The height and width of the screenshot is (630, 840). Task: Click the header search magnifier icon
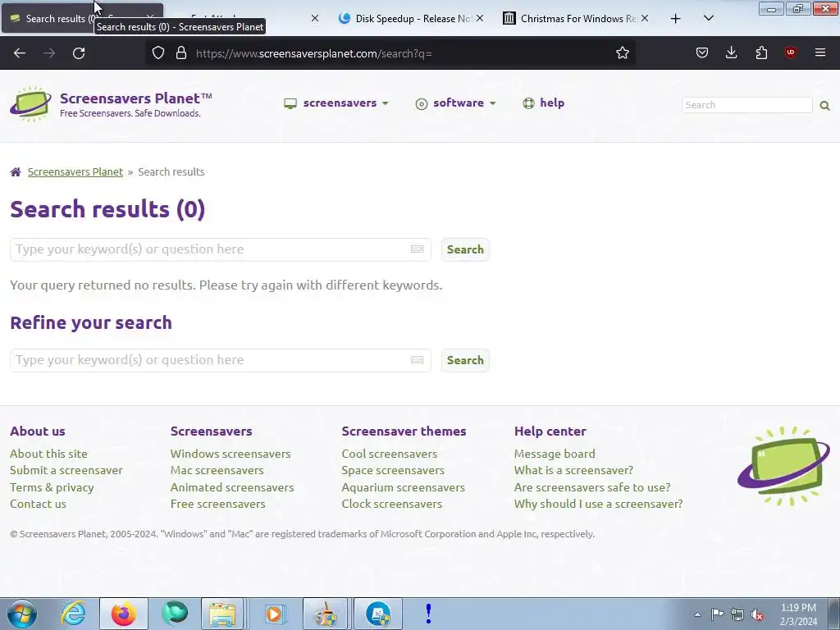[824, 106]
